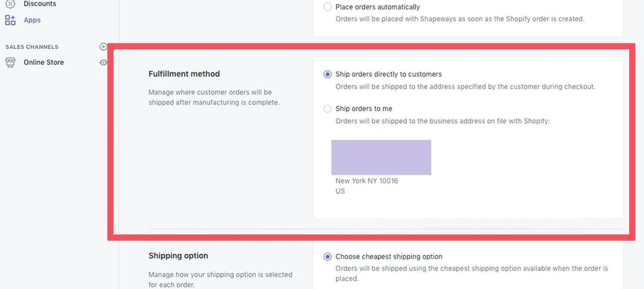644x289 pixels.
Task: Click the Discounts percent badge icon
Action: pos(10,3)
